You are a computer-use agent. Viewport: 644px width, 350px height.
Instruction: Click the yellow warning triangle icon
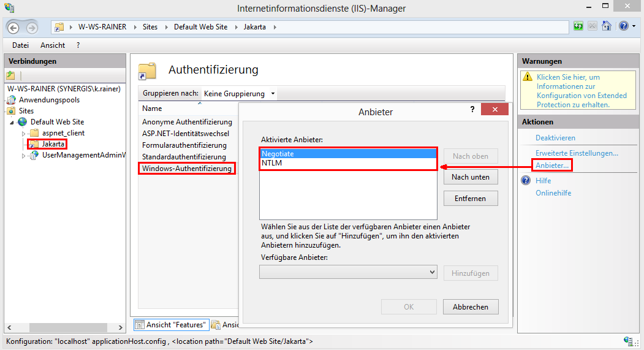click(x=527, y=78)
